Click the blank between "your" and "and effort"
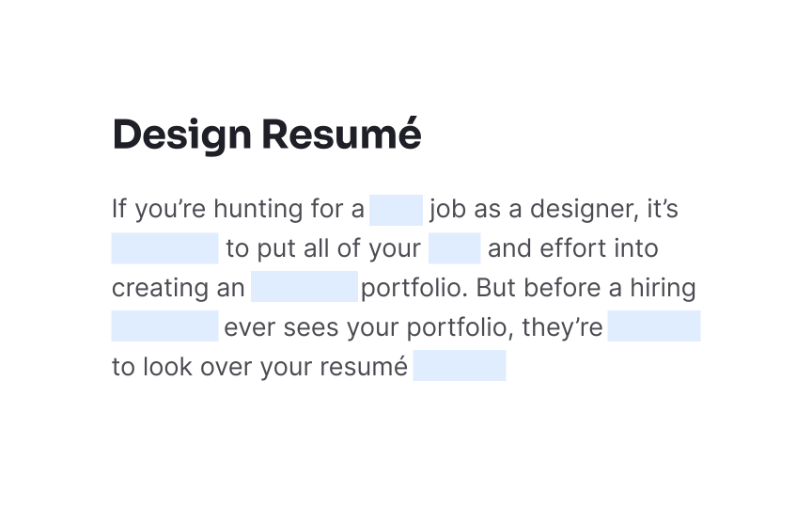 click(455, 248)
